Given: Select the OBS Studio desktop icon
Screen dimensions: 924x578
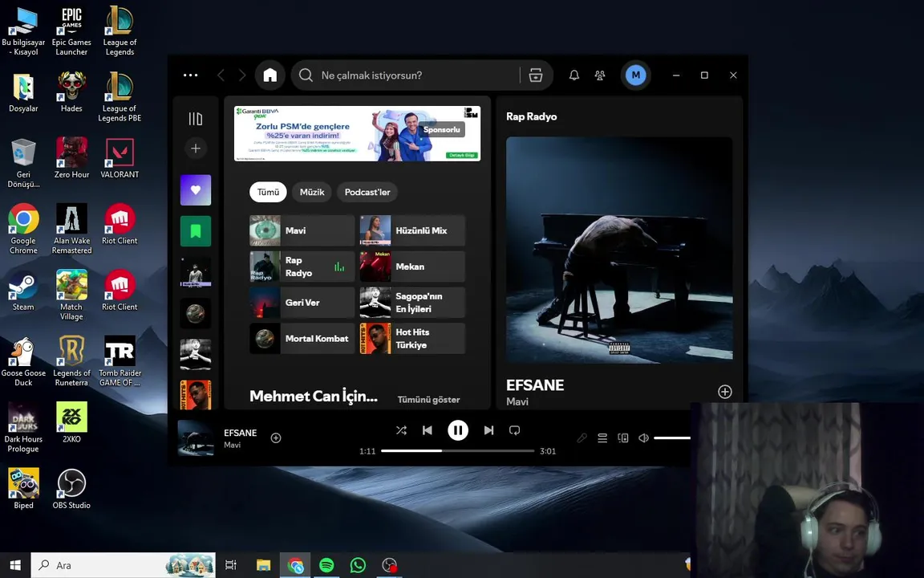Looking at the screenshot, I should 71,488.
